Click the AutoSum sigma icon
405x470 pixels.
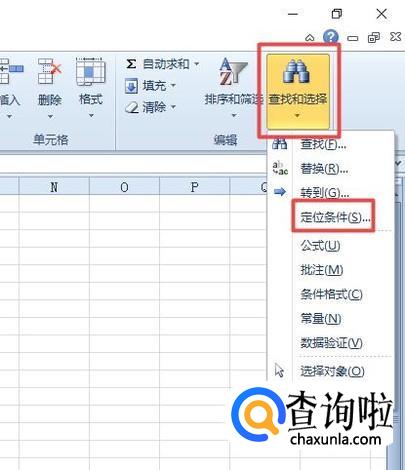[131, 64]
